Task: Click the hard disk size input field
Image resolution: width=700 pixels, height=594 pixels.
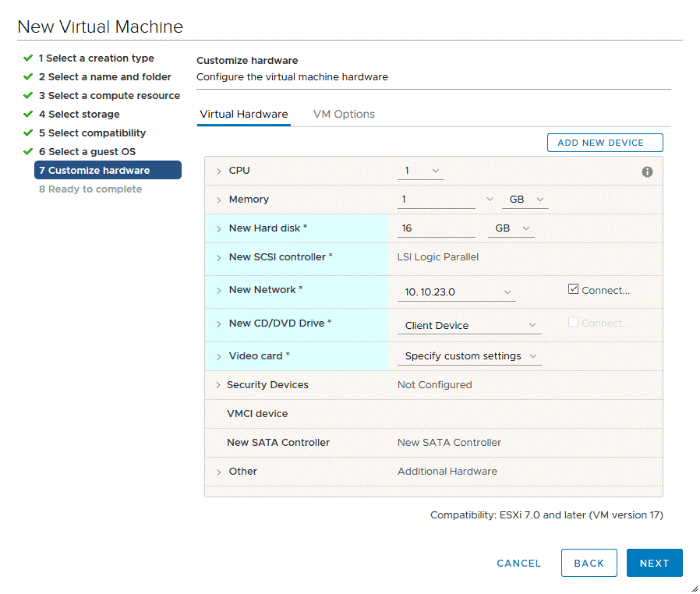Action: pyautogui.click(x=436, y=228)
